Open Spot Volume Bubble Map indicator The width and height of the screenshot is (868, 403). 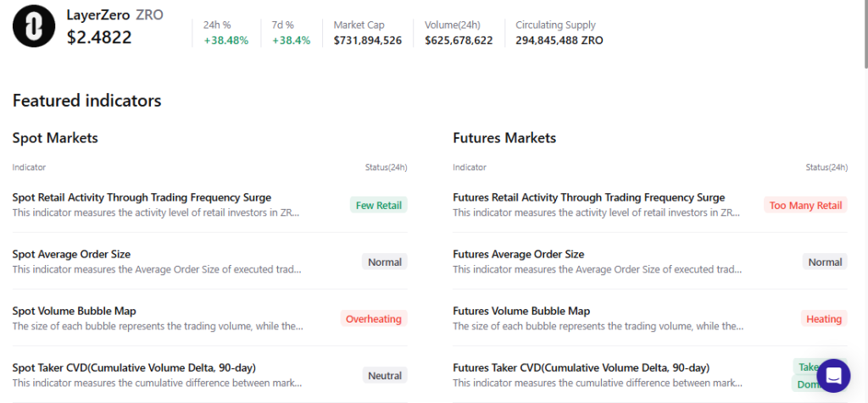point(74,311)
